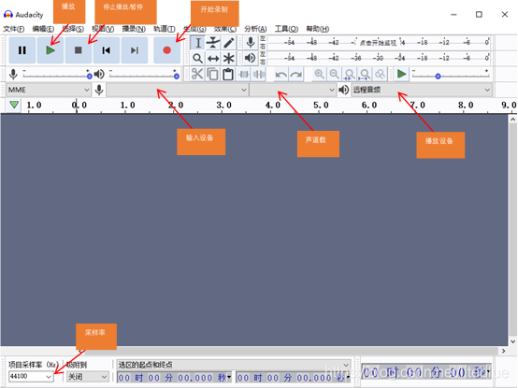518x388 pixels.
Task: Fit selection to window width
Action: click(x=349, y=74)
